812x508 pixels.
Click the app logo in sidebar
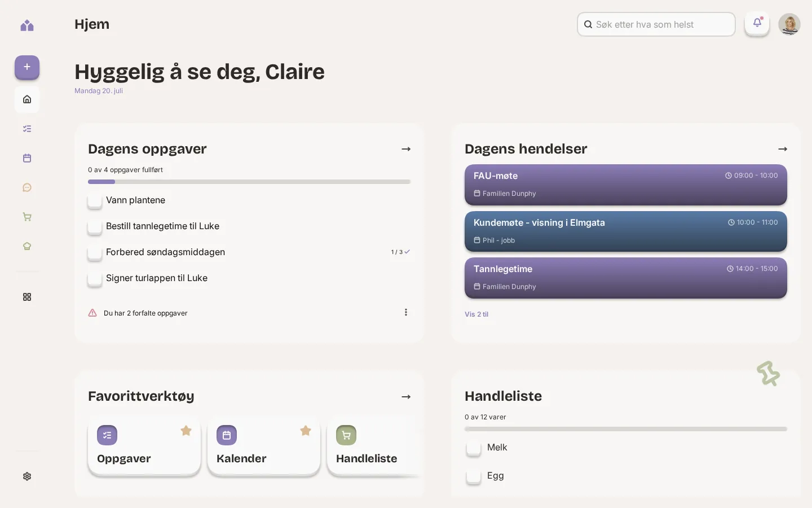click(x=27, y=25)
